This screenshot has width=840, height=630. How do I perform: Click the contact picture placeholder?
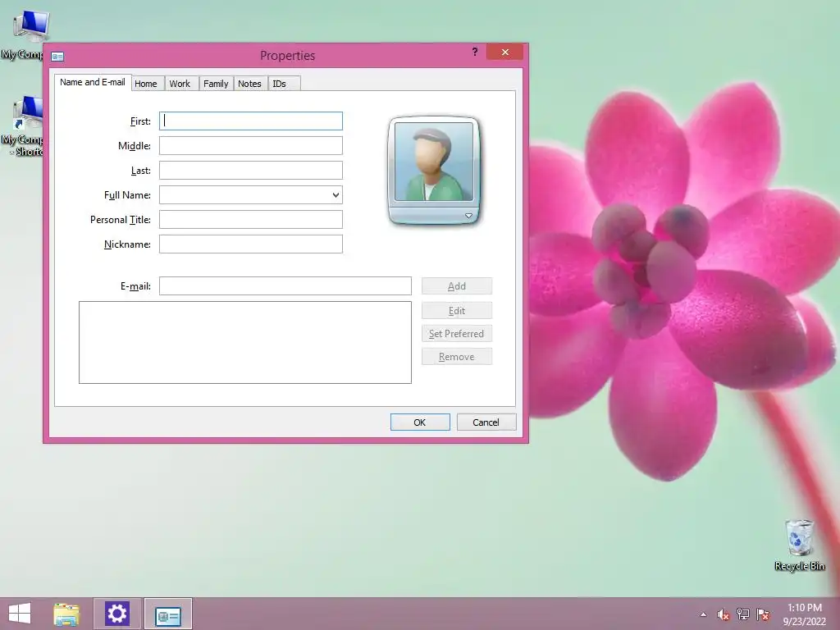(433, 162)
